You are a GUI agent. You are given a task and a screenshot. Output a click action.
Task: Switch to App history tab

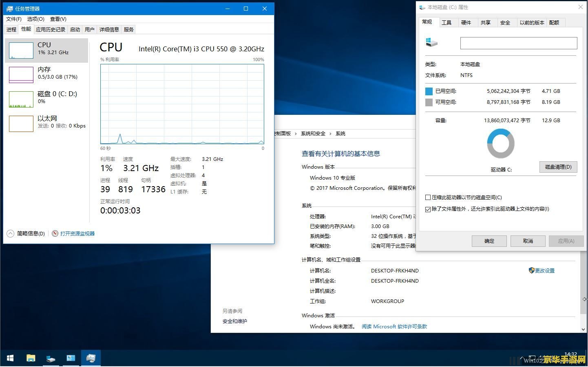51,29
